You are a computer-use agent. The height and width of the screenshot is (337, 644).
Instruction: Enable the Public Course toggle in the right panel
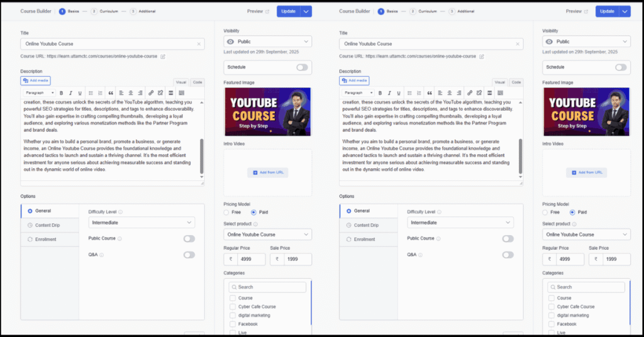(508, 239)
